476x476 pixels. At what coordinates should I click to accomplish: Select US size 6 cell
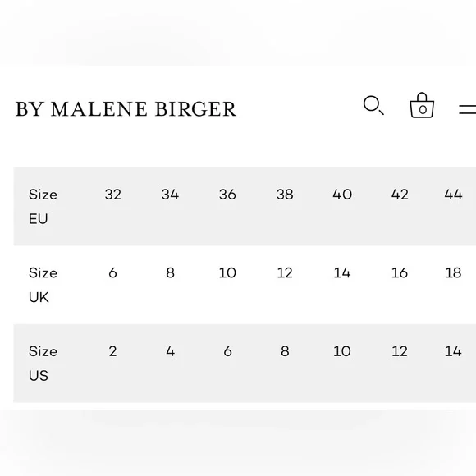point(227,351)
